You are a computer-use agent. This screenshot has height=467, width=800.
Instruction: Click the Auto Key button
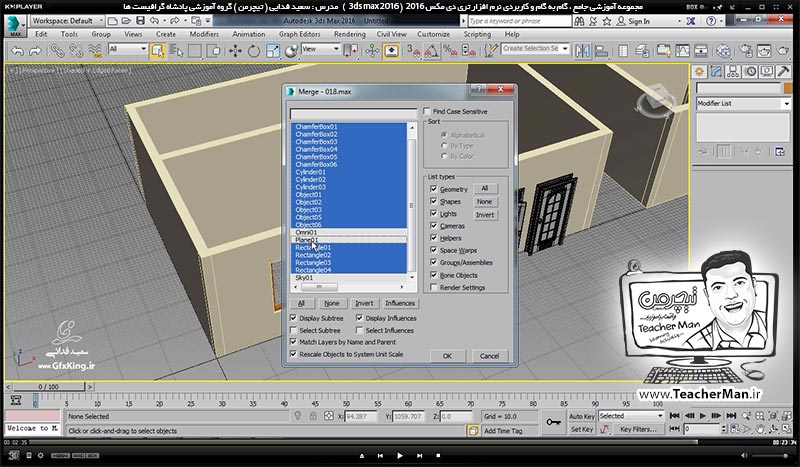(x=582, y=416)
